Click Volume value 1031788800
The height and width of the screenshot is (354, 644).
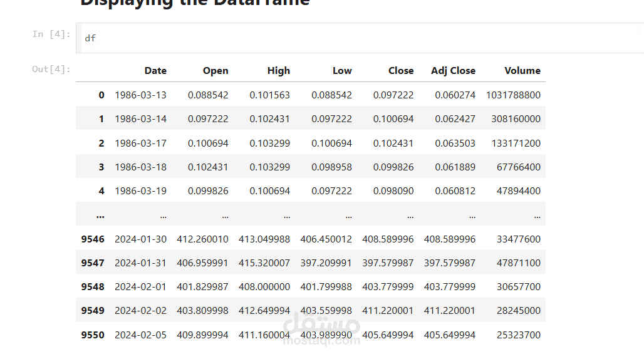coord(514,95)
